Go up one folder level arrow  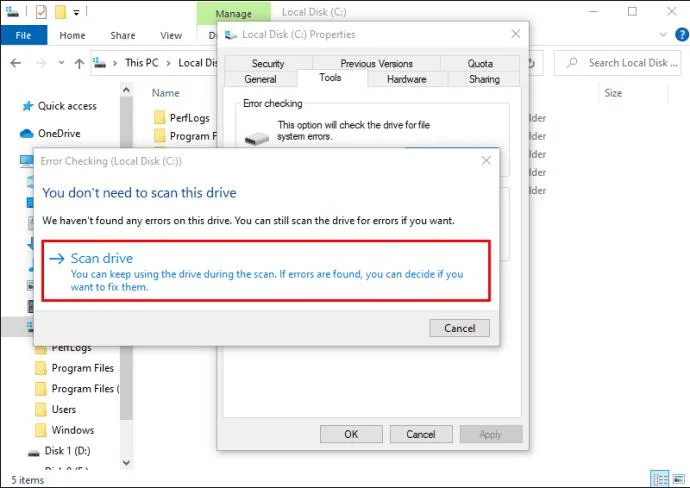[79, 63]
